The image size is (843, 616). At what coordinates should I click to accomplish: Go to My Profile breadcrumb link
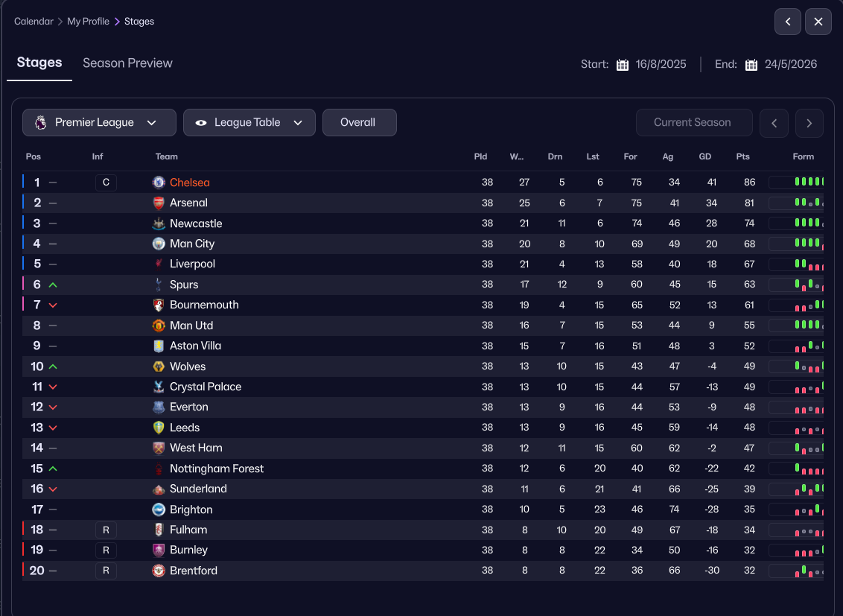[88, 22]
